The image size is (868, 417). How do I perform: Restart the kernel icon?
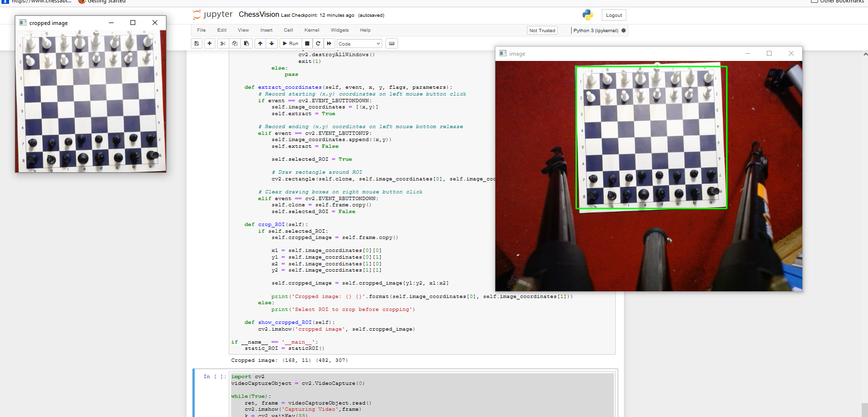click(318, 44)
